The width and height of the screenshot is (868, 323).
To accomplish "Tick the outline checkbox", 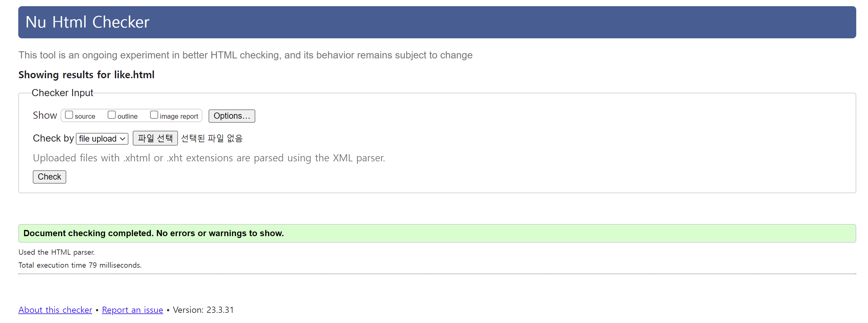I will [x=111, y=115].
